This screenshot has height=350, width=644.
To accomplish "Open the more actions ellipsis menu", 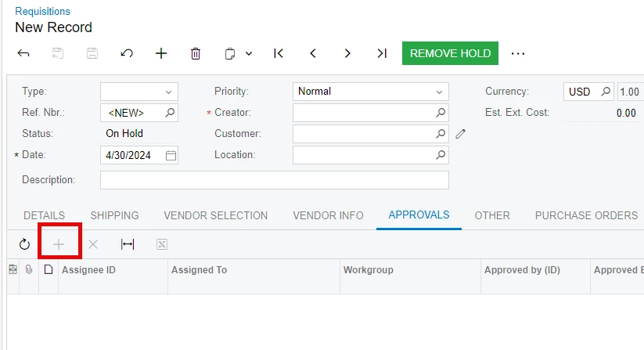I will coord(518,53).
